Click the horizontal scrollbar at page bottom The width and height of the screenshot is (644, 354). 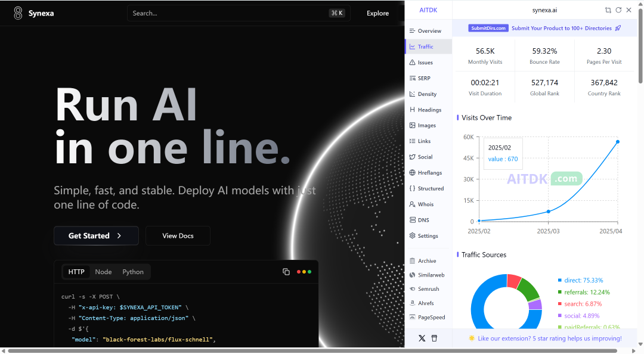point(312,350)
